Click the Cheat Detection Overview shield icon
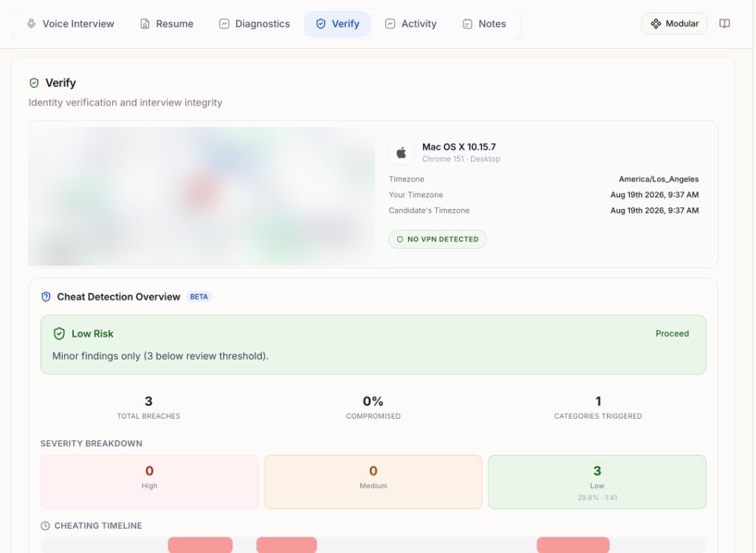Image resolution: width=756 pixels, height=553 pixels. 46,297
